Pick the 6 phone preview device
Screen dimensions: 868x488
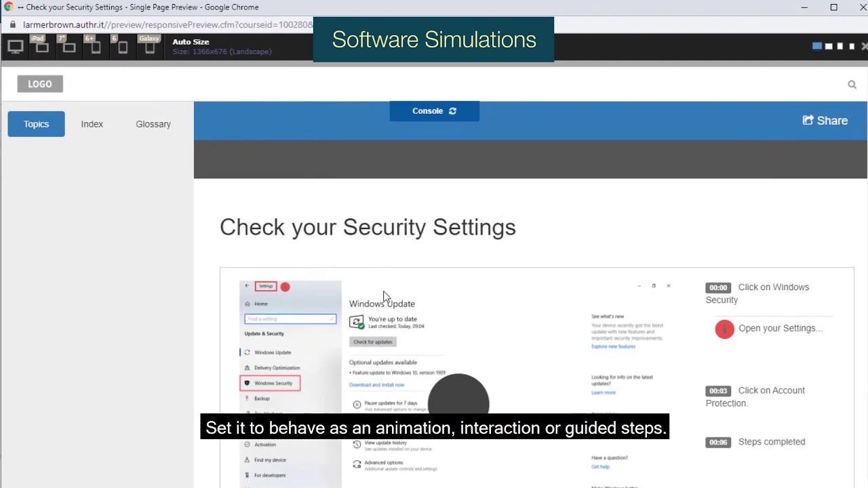tap(122, 45)
